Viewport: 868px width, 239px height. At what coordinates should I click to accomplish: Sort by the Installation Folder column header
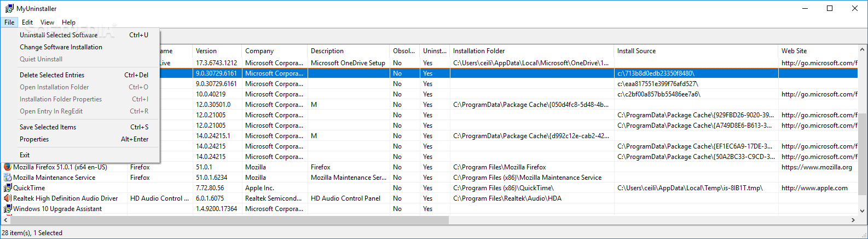coord(532,51)
